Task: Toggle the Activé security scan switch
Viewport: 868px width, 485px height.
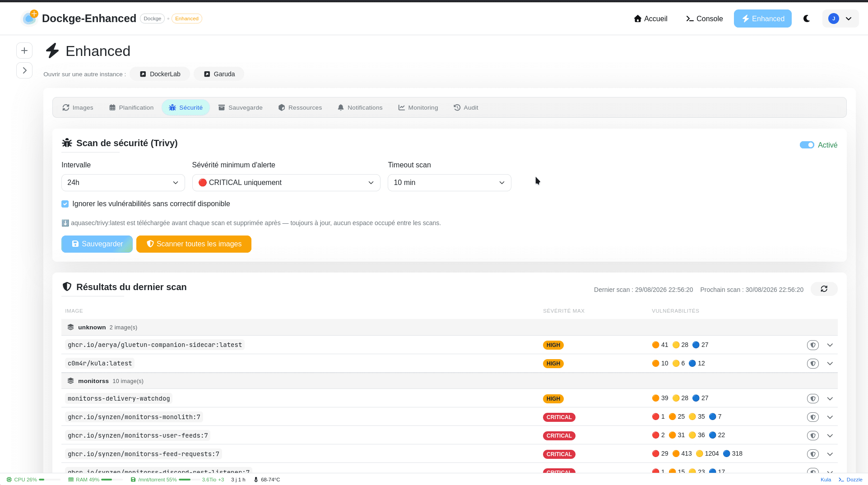Action: (807, 145)
